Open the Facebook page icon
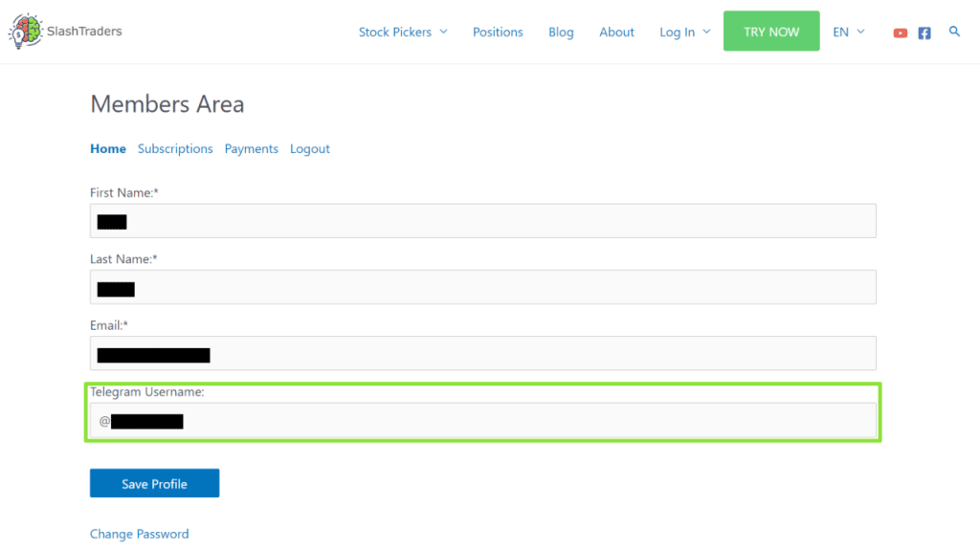Viewport: 980px width, 551px height. click(x=924, y=33)
